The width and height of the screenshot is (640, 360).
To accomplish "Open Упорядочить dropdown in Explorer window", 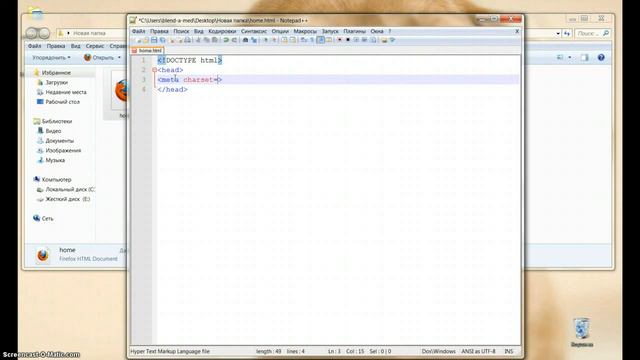I will [51, 58].
